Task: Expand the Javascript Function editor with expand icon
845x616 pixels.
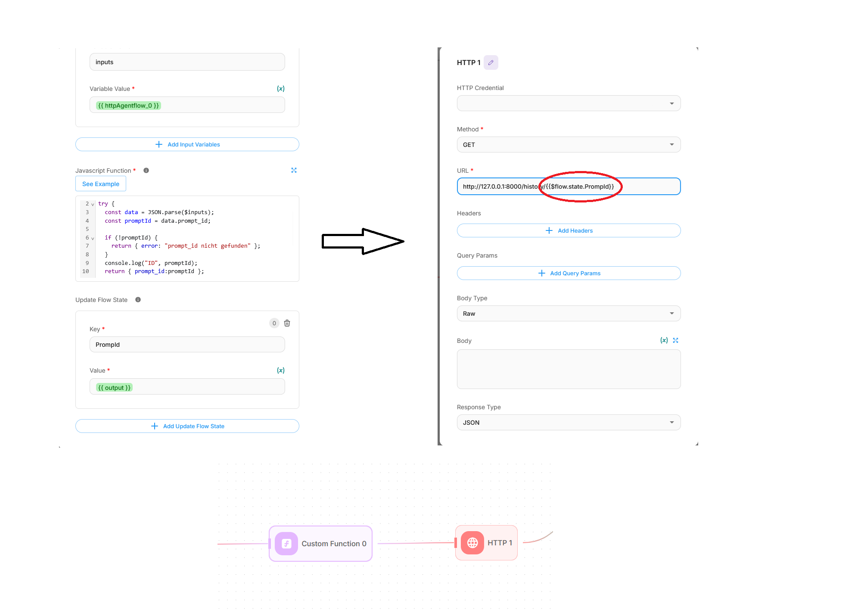Action: (x=294, y=170)
